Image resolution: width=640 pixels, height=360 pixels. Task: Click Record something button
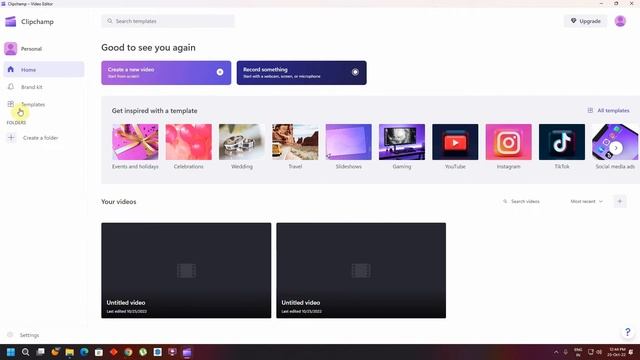tap(302, 73)
